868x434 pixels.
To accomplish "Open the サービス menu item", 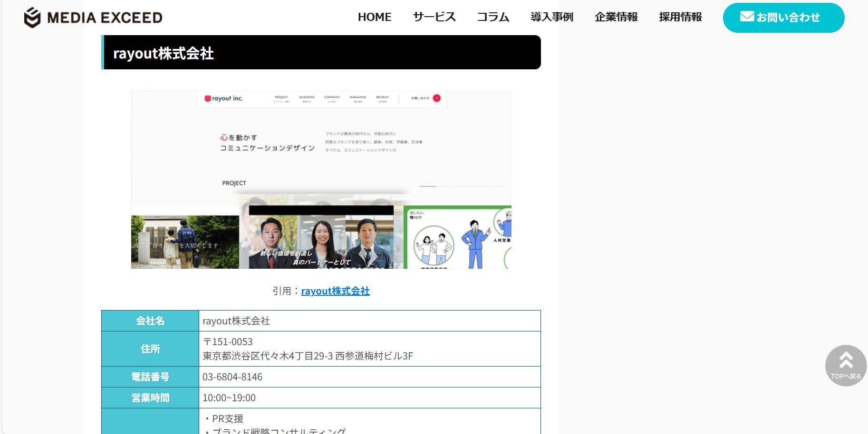I will [x=434, y=17].
